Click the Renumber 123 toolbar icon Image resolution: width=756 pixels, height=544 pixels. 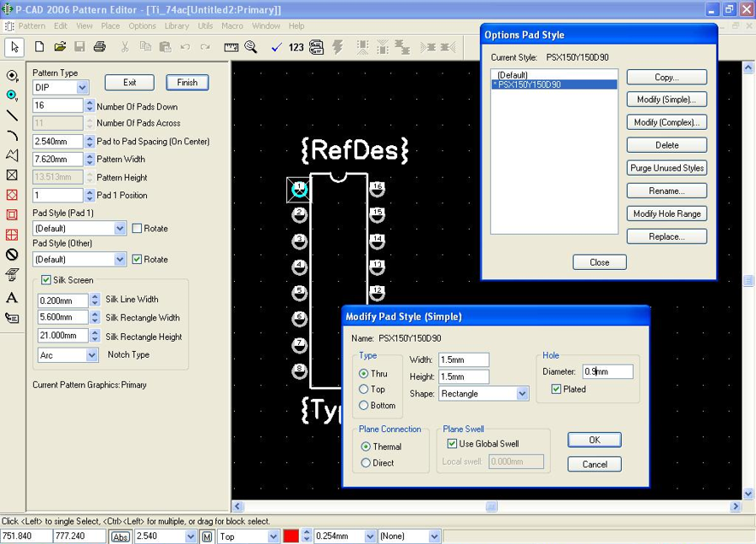[296, 47]
